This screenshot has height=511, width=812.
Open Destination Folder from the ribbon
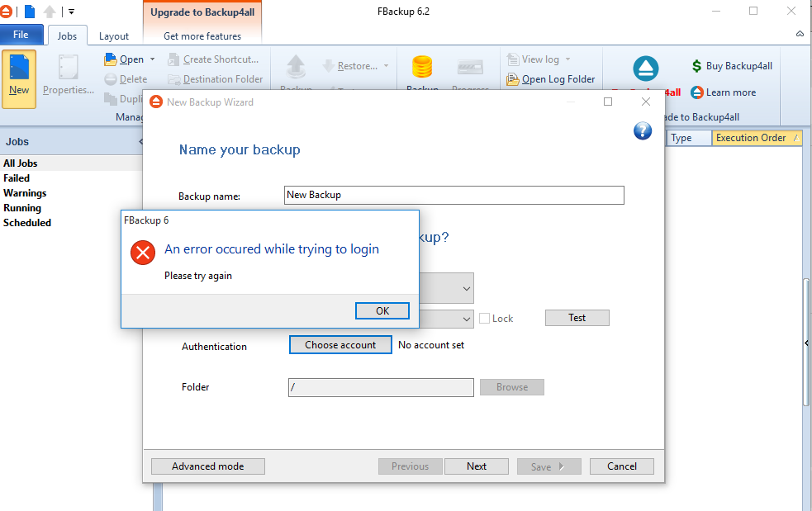coord(216,79)
